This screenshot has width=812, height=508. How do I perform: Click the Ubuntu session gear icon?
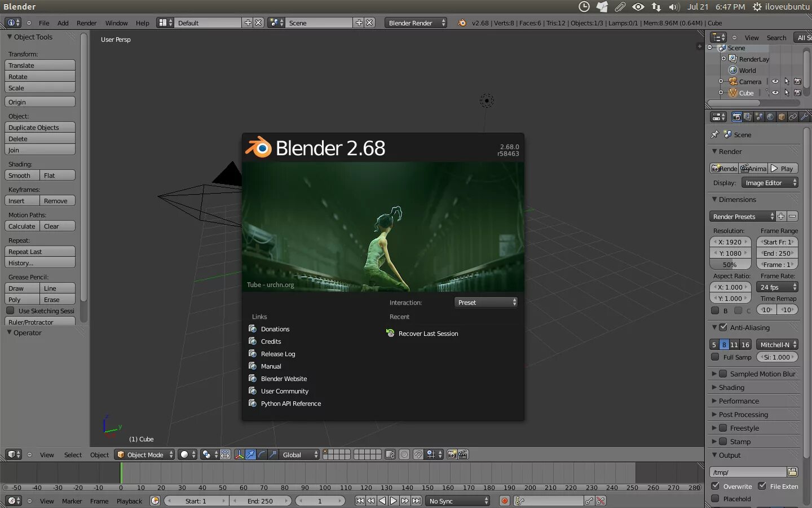(757, 7)
